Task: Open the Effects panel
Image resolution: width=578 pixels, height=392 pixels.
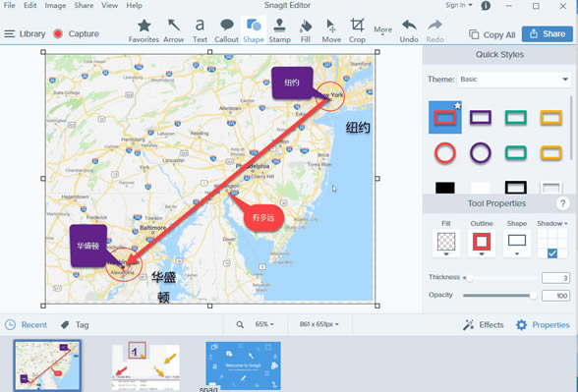Action: tap(484, 324)
